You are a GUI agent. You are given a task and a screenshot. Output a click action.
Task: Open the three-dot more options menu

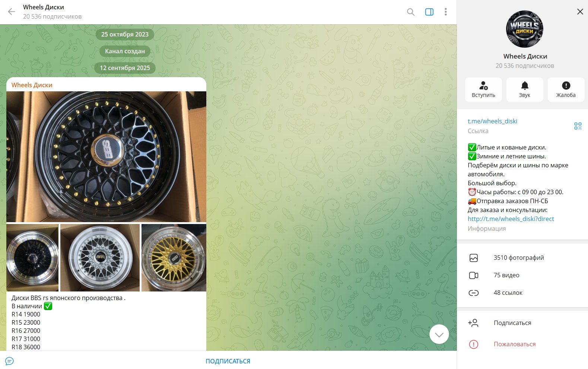pyautogui.click(x=445, y=12)
